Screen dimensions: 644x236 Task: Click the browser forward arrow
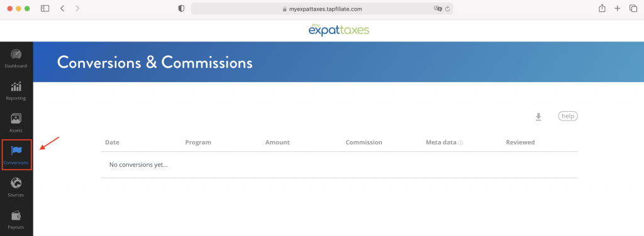77,8
